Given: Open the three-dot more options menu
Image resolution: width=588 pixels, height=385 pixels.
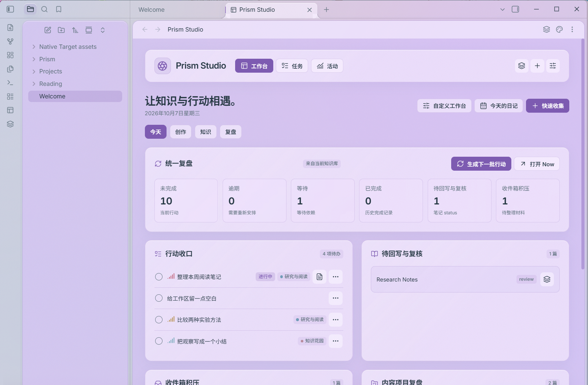Looking at the screenshot, I should [x=572, y=29].
